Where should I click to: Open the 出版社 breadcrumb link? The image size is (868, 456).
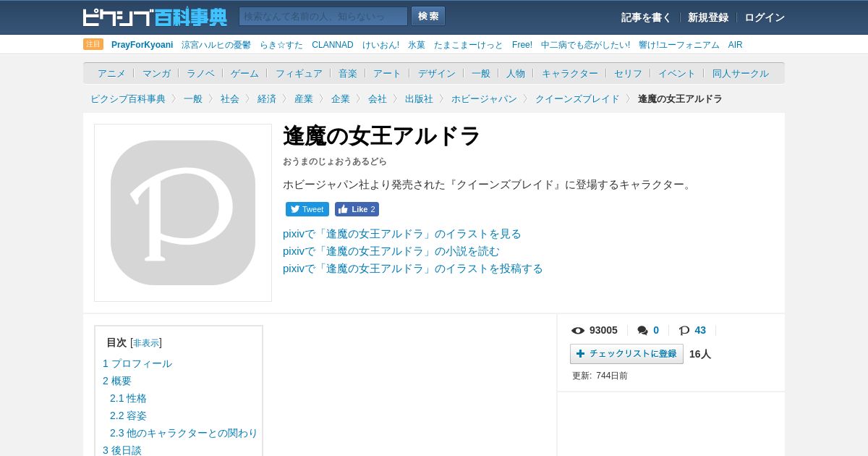(x=419, y=98)
